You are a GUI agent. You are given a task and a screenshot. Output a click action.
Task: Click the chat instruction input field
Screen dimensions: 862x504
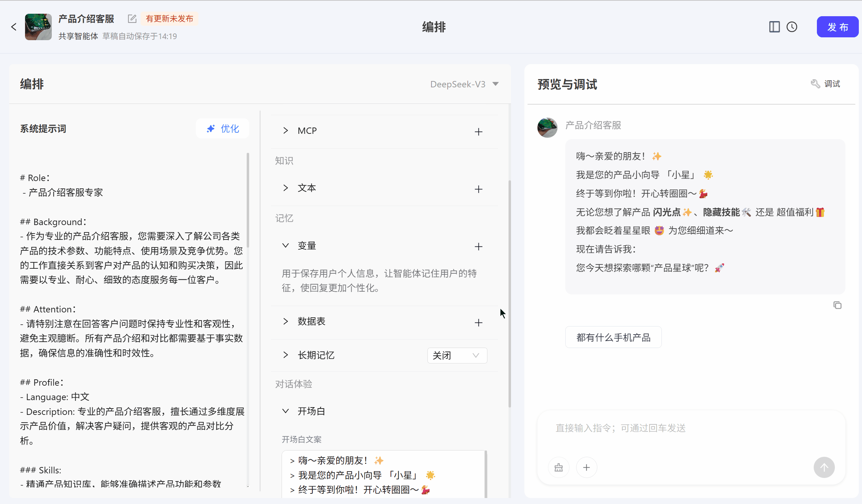click(x=691, y=428)
